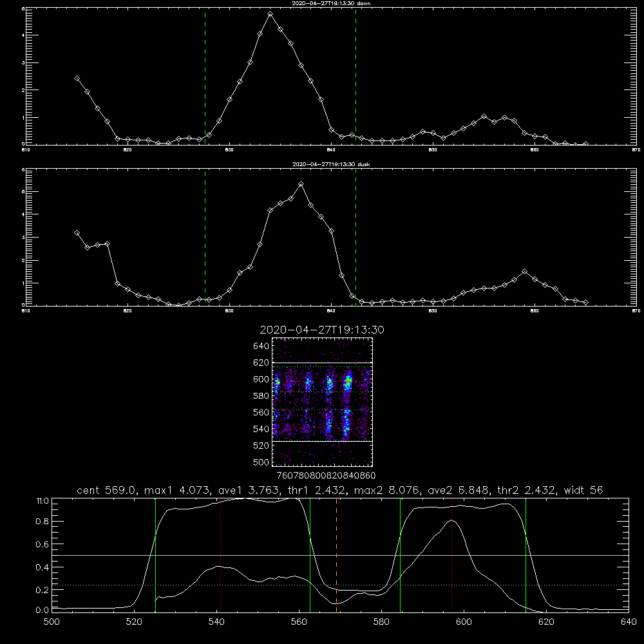Click the bottom plot x-axis label '540'
Screen dimensions: 644x644
pyautogui.click(x=216, y=622)
